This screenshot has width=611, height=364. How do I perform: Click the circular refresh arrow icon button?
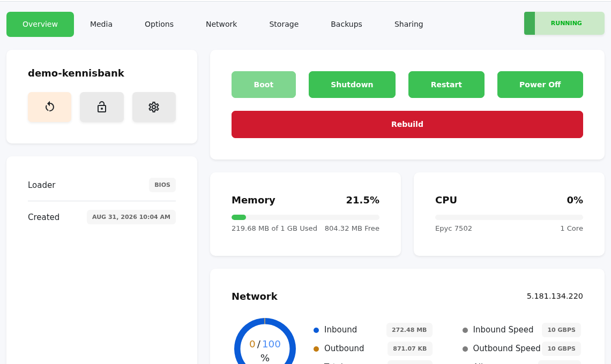[49, 107]
